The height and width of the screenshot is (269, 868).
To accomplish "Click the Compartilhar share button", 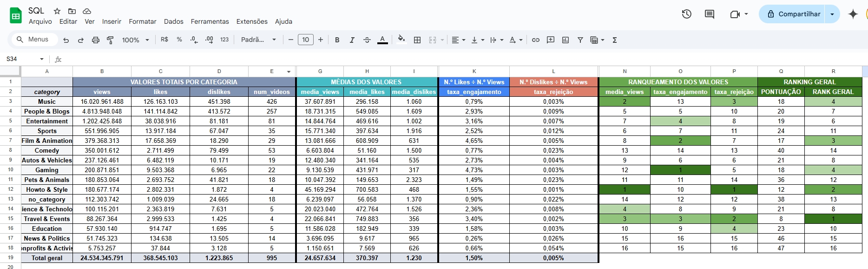I will click(x=793, y=14).
